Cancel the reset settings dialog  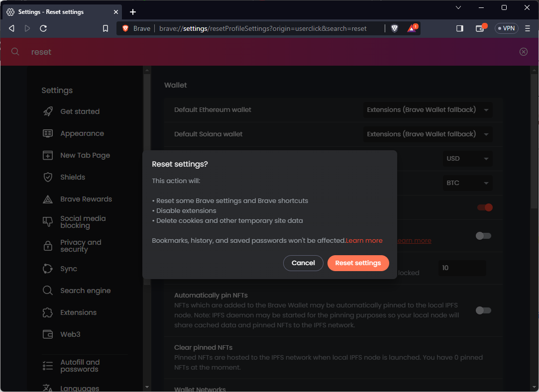(x=303, y=263)
